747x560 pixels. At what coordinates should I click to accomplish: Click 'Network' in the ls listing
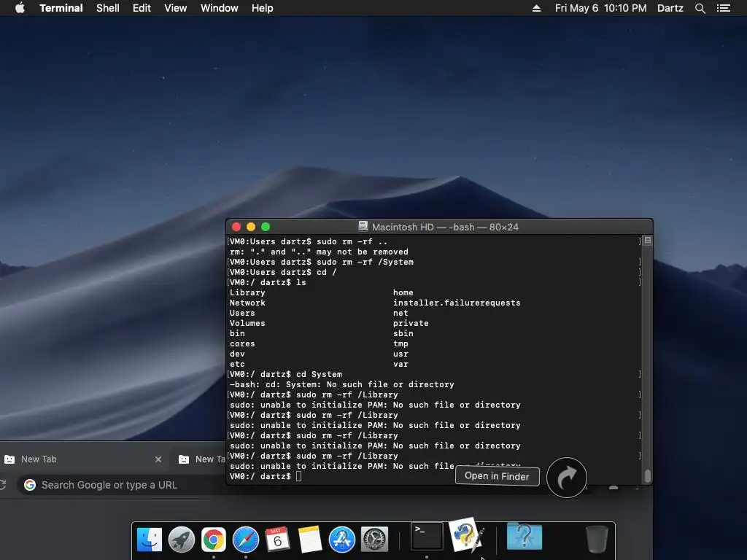(247, 303)
